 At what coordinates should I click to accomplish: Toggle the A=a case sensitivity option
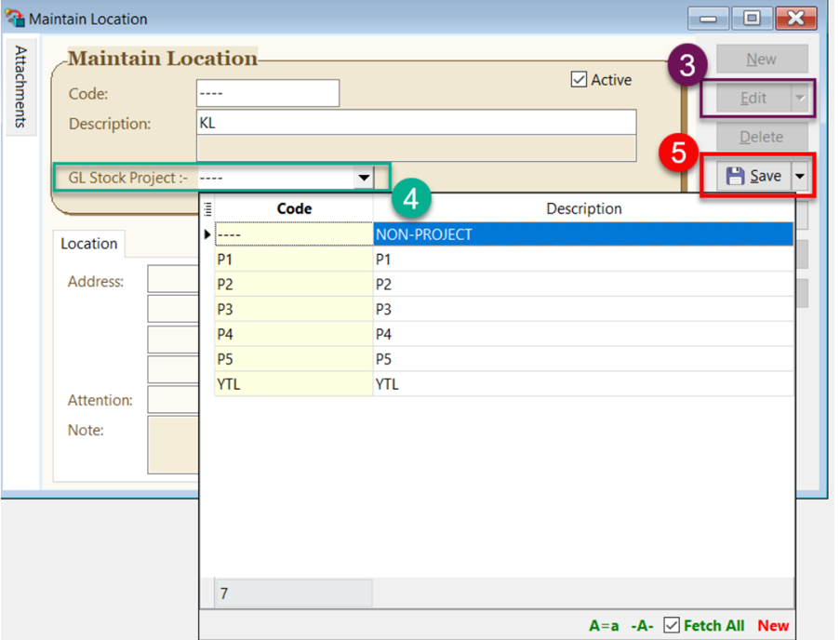pos(605,626)
